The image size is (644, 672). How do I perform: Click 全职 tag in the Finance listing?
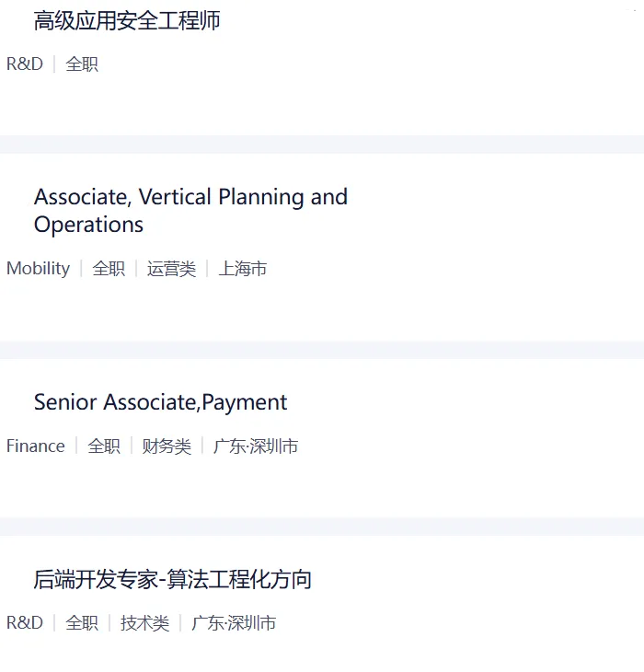tap(104, 446)
